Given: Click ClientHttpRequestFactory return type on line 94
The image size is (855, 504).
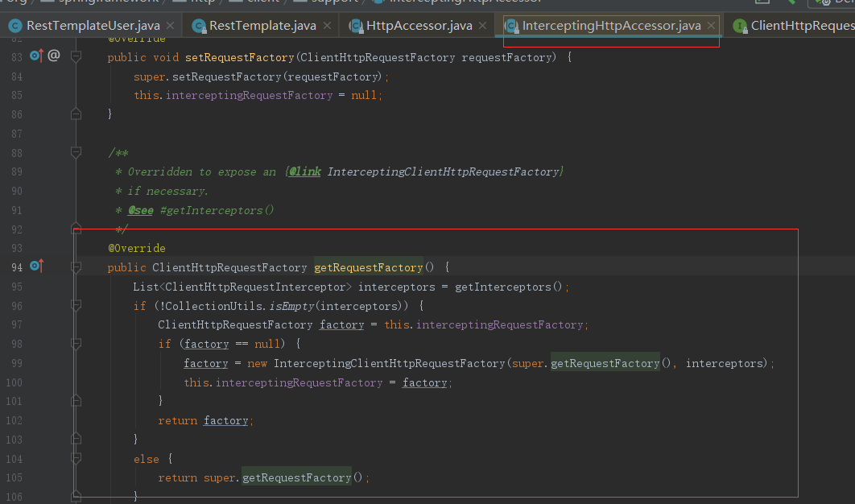Looking at the screenshot, I should click(229, 267).
